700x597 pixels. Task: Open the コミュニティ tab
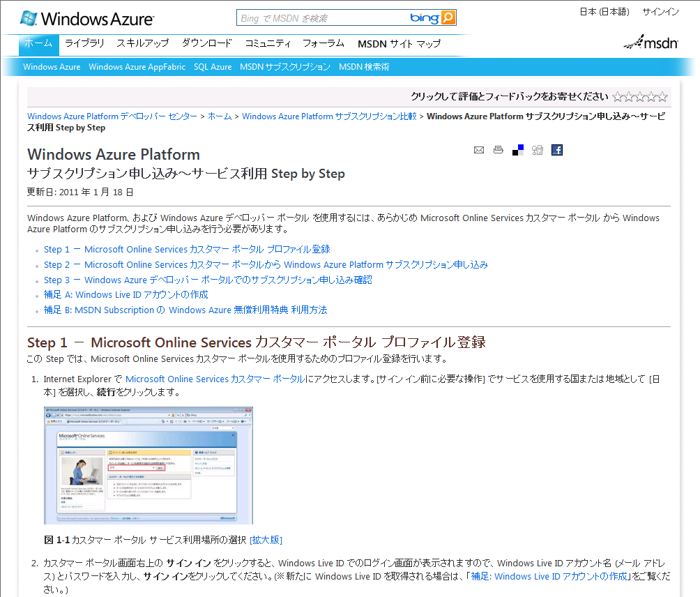pos(268,43)
